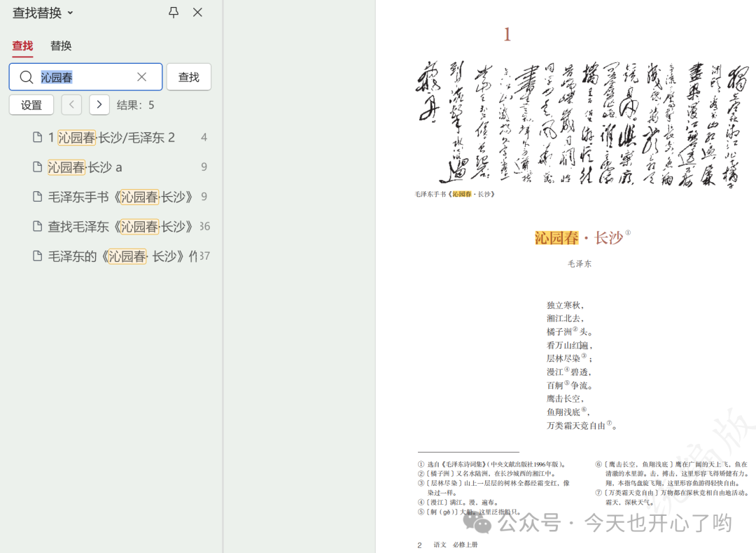Click the poem line 湘江北去
The image size is (756, 553).
(x=566, y=318)
